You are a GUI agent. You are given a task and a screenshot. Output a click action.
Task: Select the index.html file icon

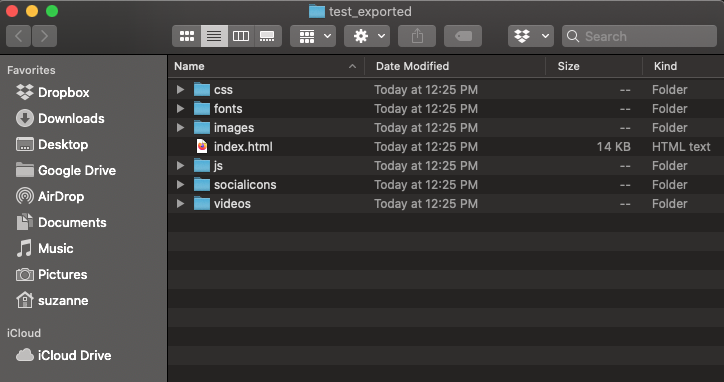pyautogui.click(x=202, y=146)
